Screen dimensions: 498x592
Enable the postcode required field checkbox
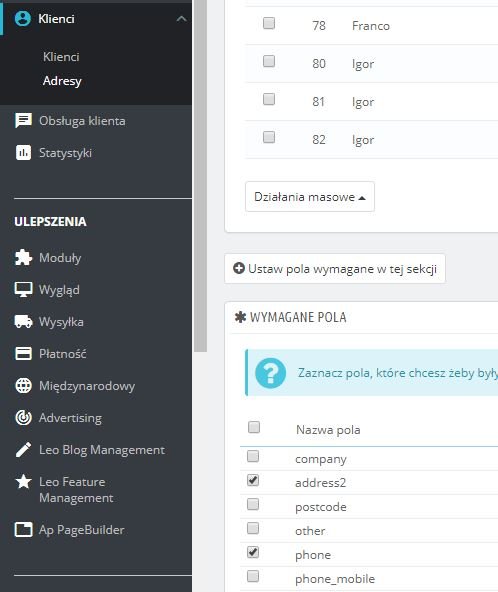[253, 504]
